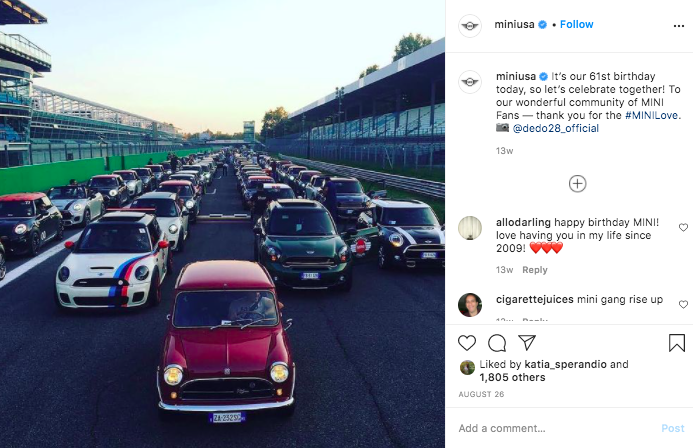Like allodarling's comment
Screen dimensions: 693x448
(x=683, y=228)
